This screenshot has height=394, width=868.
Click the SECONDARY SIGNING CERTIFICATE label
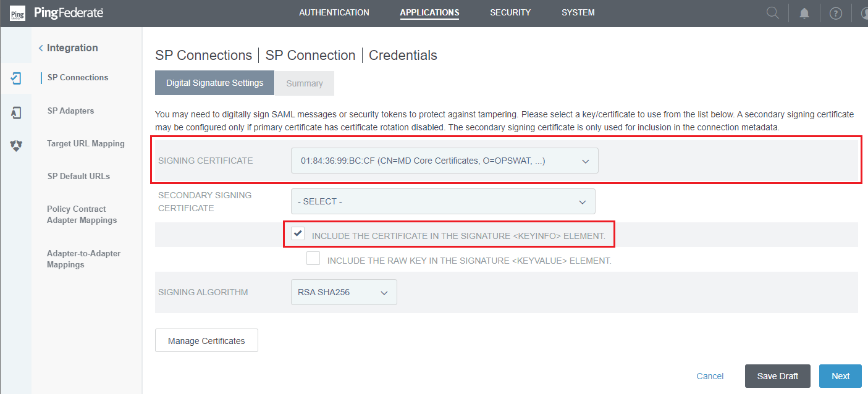(x=205, y=201)
